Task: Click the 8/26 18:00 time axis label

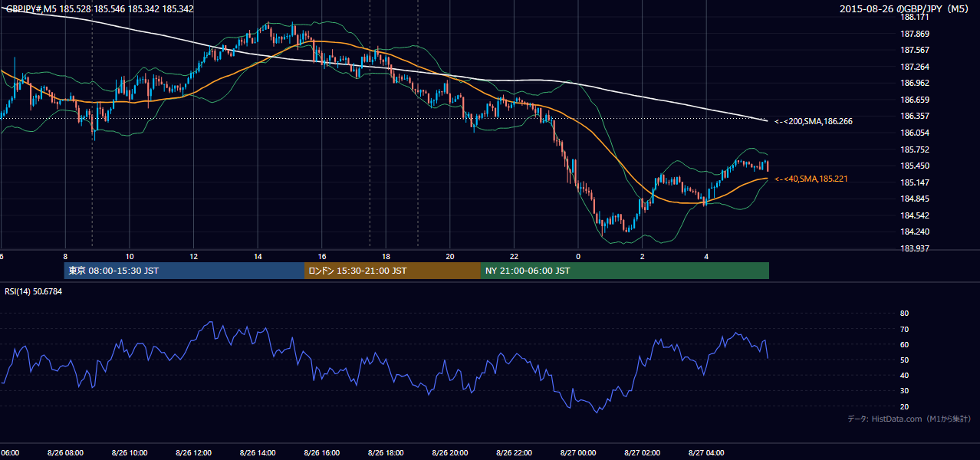Action: 386,452
